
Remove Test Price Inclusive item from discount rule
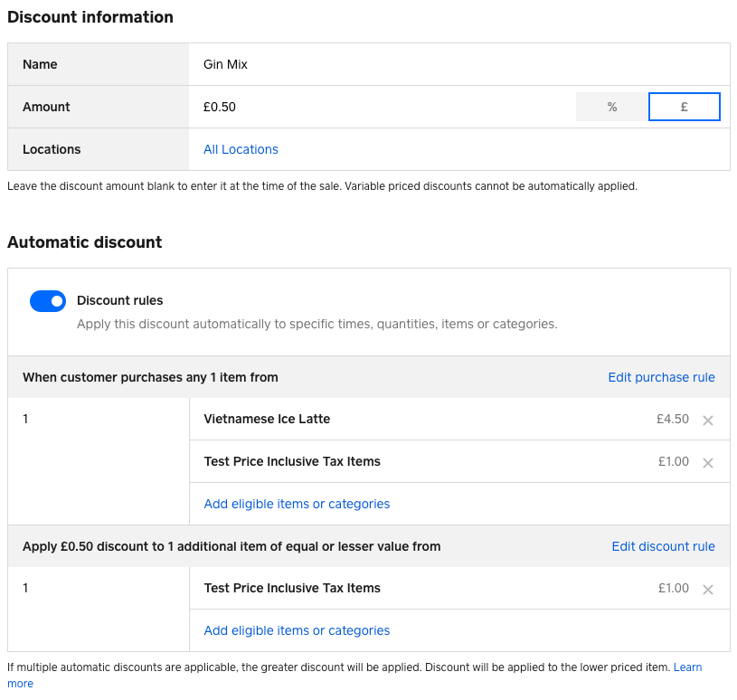(708, 589)
